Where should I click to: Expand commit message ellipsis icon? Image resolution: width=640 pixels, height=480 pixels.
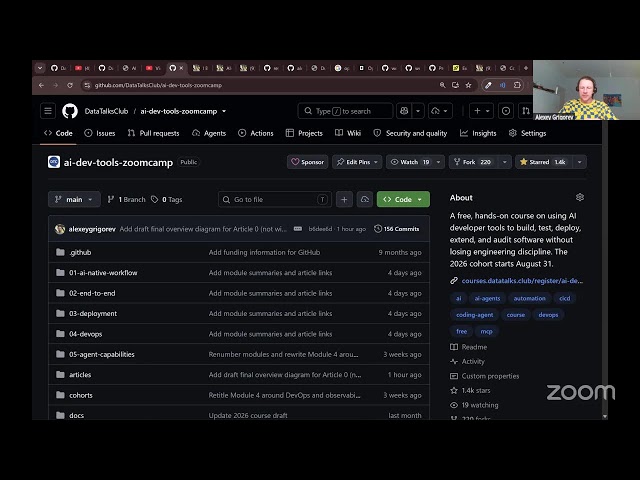298,229
